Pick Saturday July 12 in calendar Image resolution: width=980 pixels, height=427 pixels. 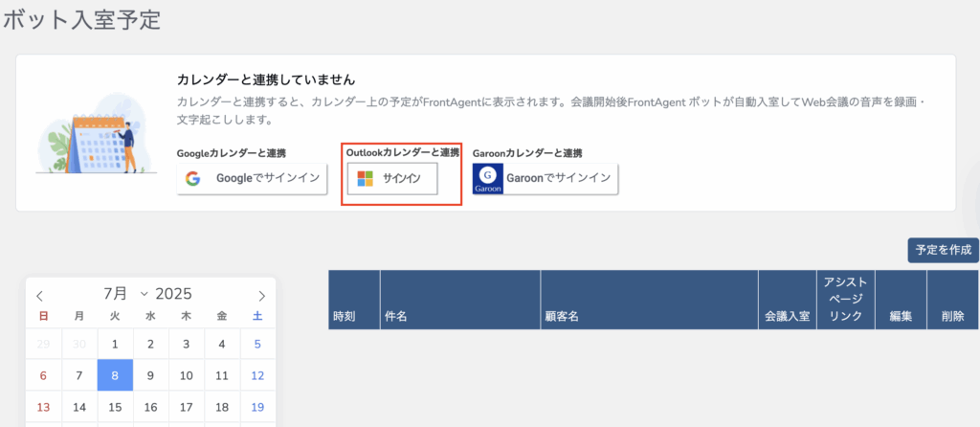point(256,376)
